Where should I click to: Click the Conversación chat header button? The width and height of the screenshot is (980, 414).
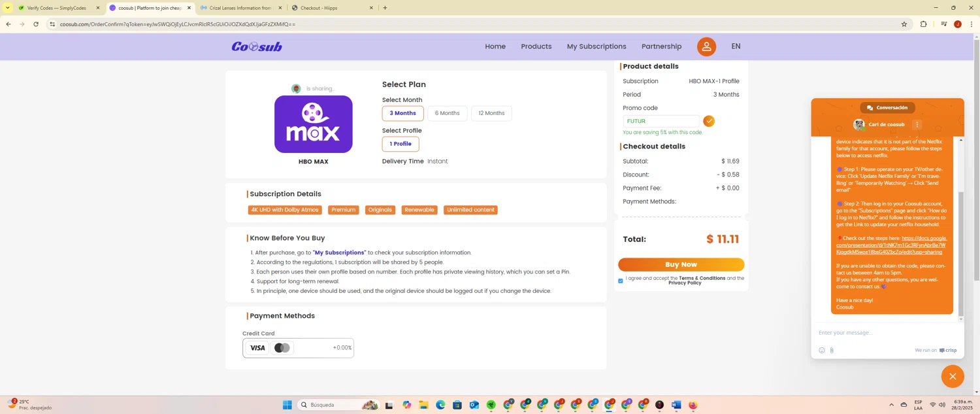(887, 107)
